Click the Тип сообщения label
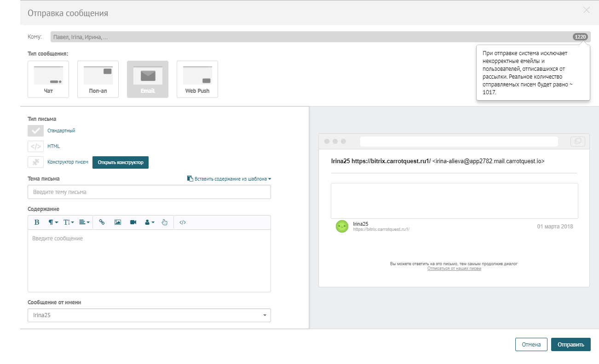Screen dimensions: 599x364 pyautogui.click(x=48, y=54)
